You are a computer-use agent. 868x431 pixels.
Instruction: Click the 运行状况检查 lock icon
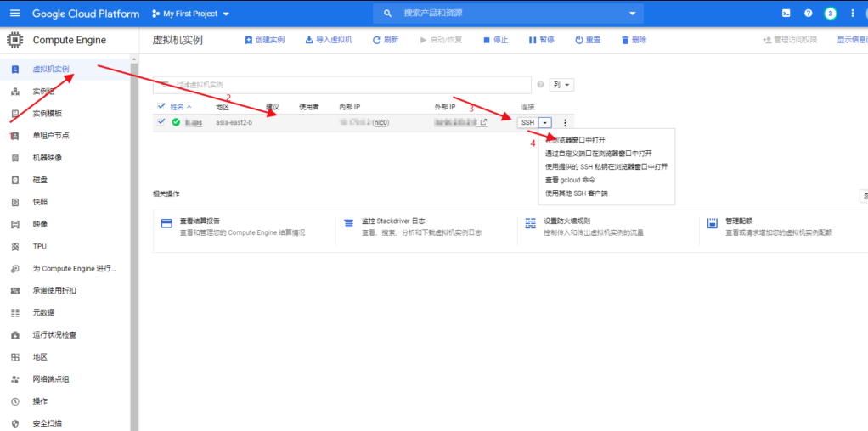[x=15, y=335]
